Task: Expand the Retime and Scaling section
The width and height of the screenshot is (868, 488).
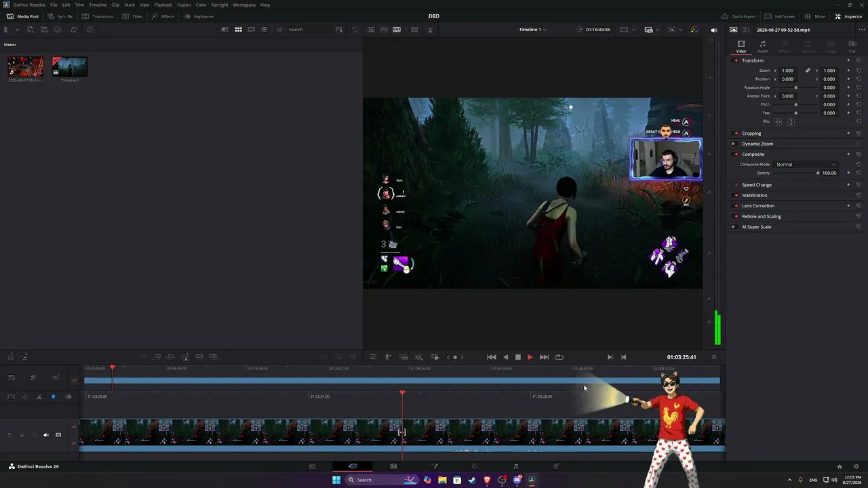Action: 762,216
